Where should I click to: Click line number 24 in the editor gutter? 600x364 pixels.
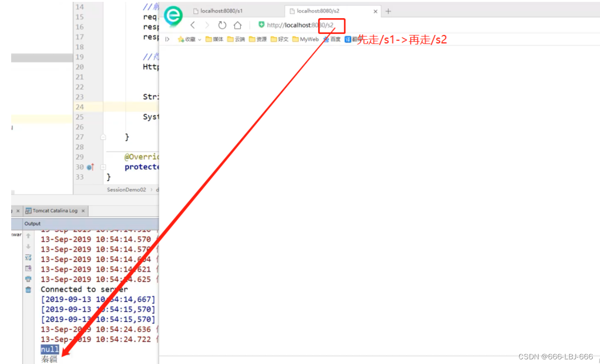point(79,107)
